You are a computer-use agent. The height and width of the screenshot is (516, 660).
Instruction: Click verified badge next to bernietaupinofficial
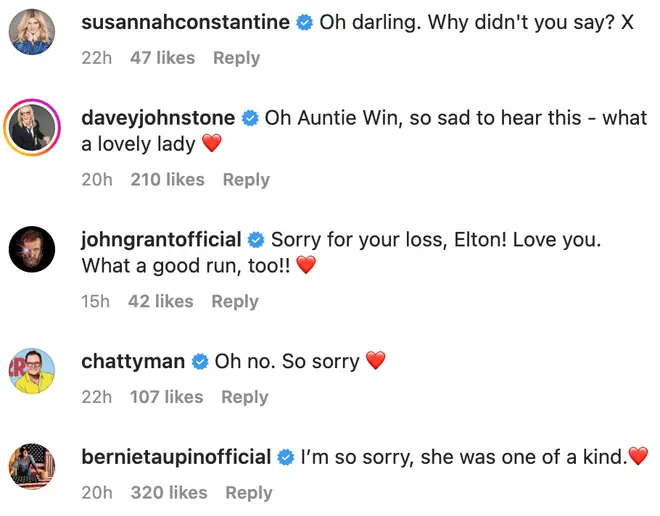click(x=286, y=457)
